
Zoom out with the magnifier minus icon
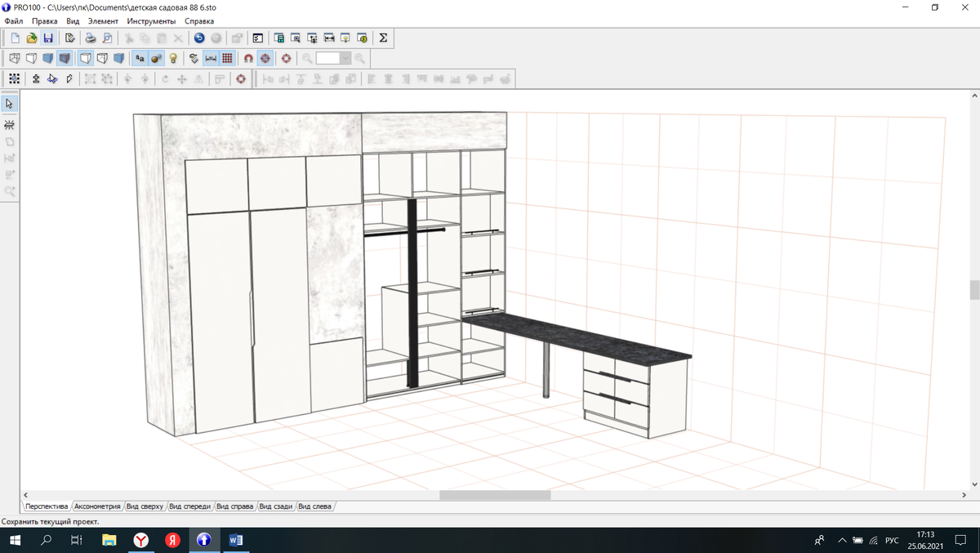[307, 58]
